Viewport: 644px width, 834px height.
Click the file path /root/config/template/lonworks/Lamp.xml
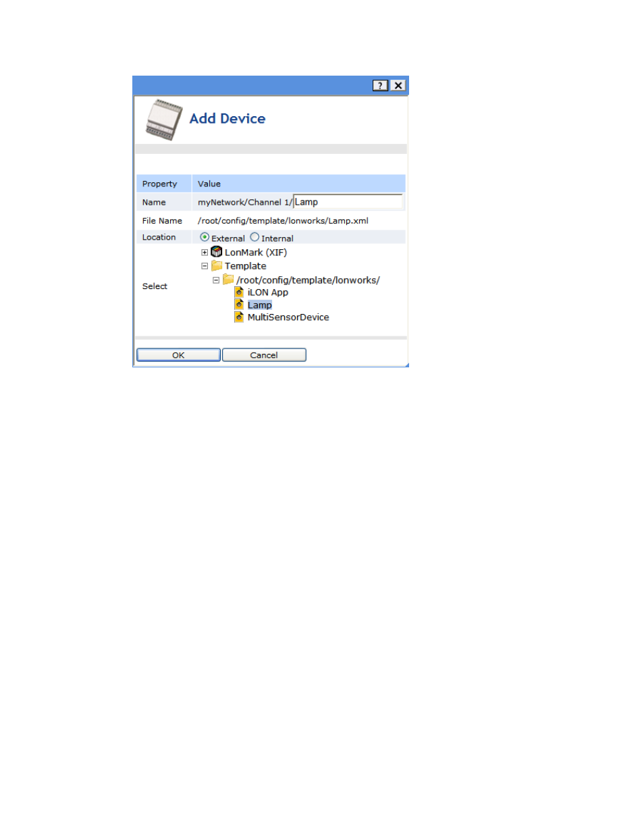[283, 221]
